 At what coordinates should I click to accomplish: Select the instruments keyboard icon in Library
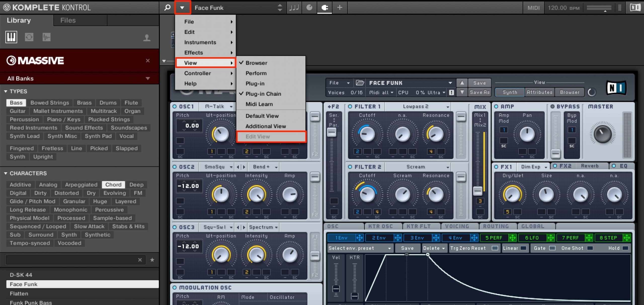click(11, 37)
